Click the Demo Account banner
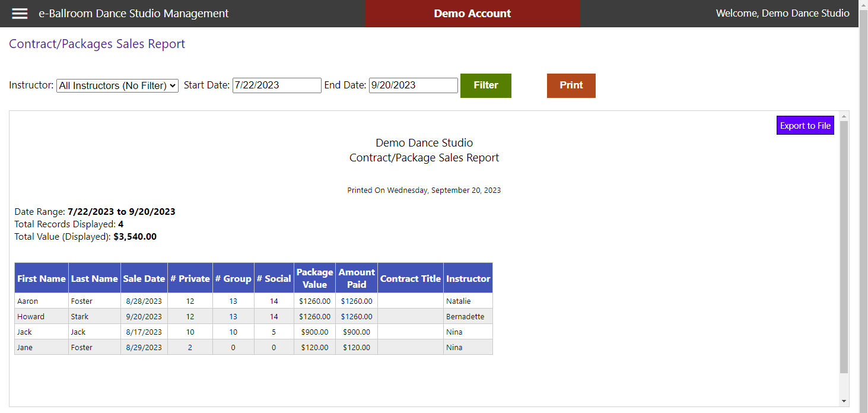Screen dimensions: 868x413 pyautogui.click(x=472, y=14)
